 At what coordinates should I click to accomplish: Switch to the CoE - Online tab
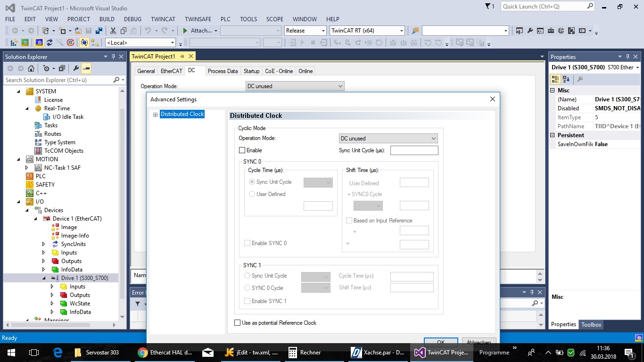tap(279, 71)
